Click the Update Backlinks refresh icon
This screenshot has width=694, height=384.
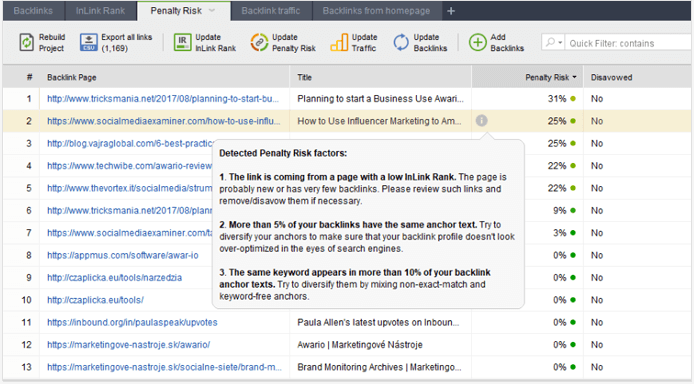pyautogui.click(x=401, y=43)
